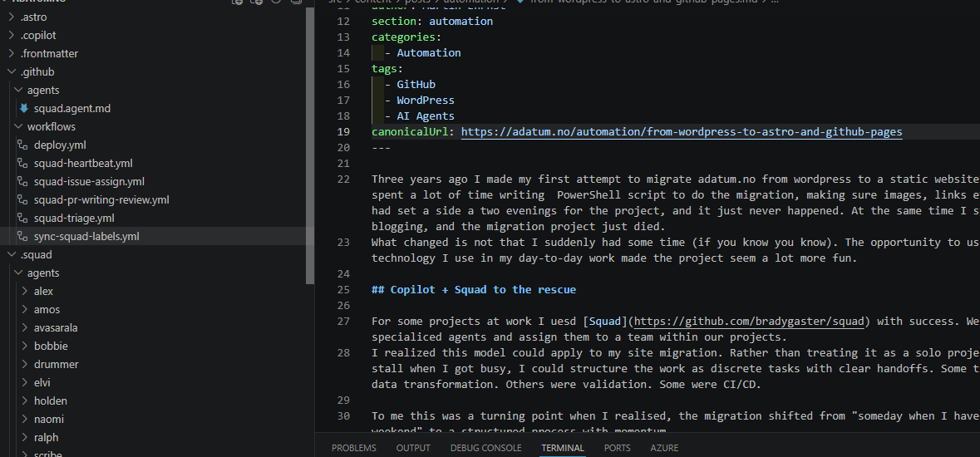
Task: Expand the bobbie folder chevron
Action: point(25,346)
